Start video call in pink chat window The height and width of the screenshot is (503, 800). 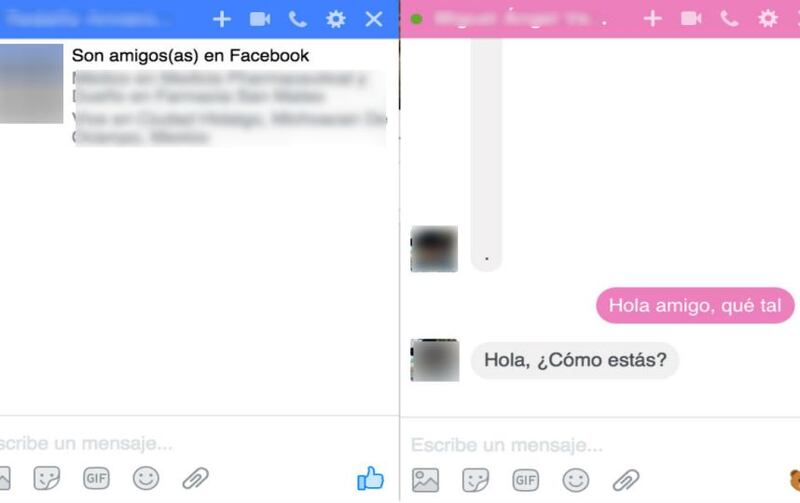[691, 19]
